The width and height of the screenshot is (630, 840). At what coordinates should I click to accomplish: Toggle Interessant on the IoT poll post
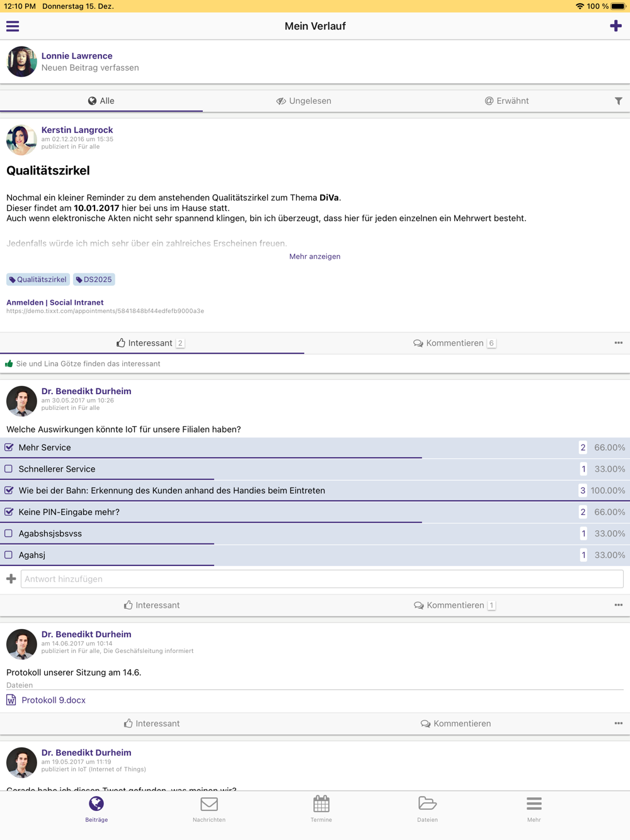tap(152, 605)
